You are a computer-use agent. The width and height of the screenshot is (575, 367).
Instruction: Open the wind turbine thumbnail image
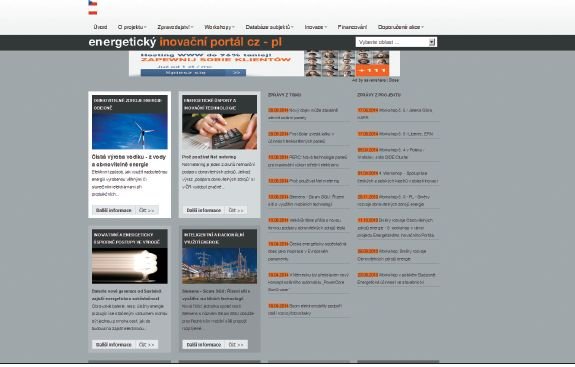pyautogui.click(x=130, y=131)
